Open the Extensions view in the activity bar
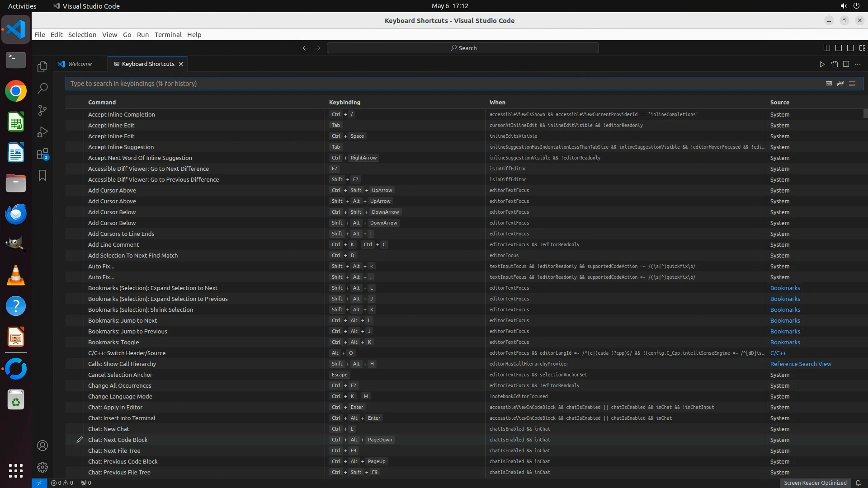This screenshot has height=488, width=868. 42,154
